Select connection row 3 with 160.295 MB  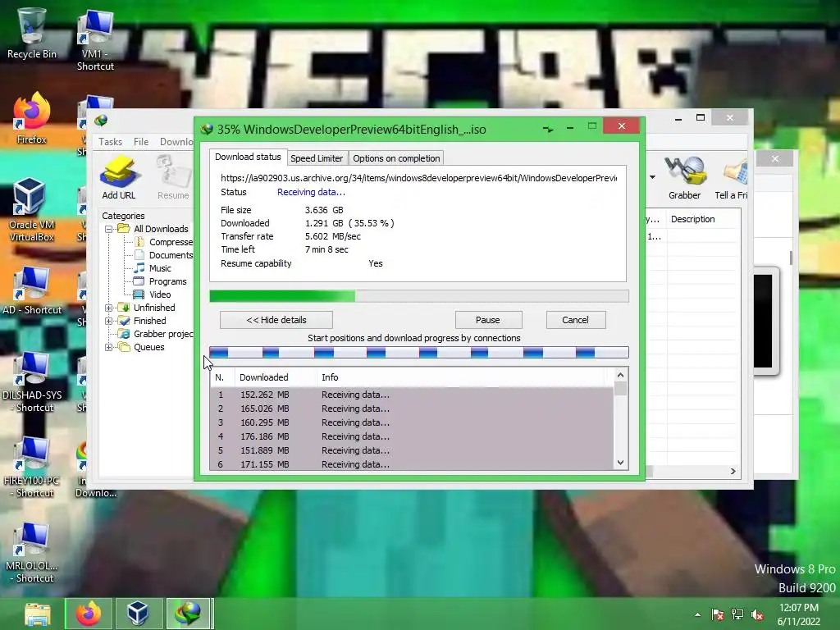(412, 422)
